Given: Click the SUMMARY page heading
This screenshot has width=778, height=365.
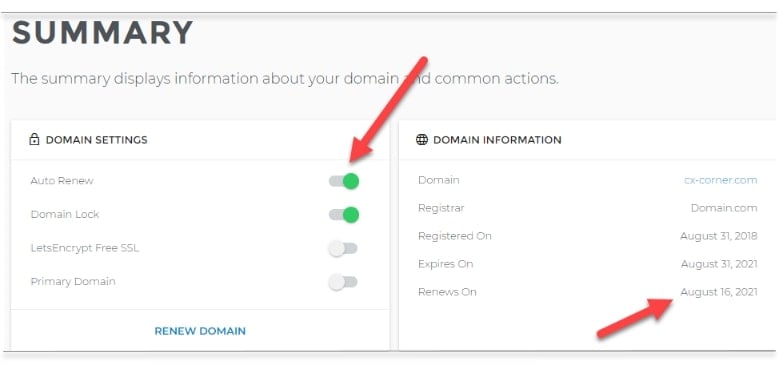Looking at the screenshot, I should [102, 33].
